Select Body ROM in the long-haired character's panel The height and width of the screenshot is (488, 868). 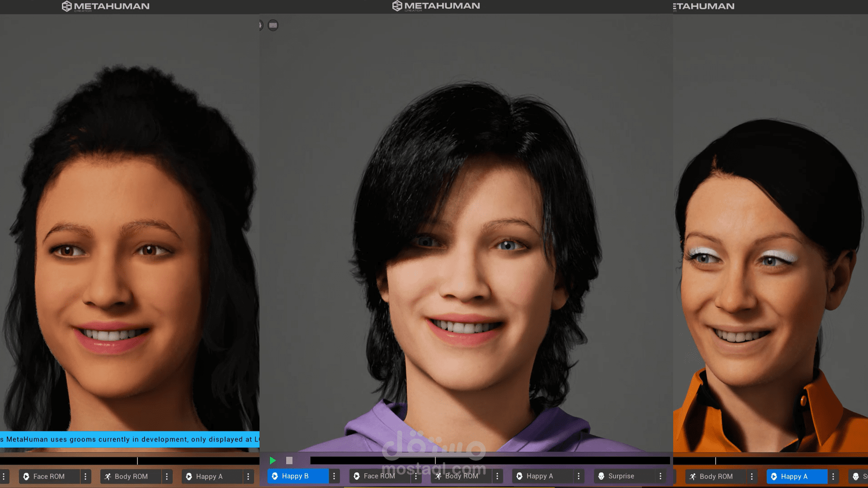coord(131,476)
